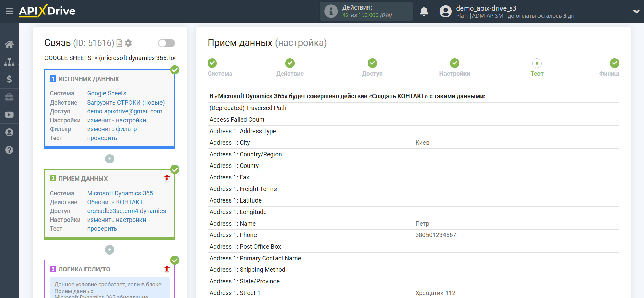Click green checkmark on Источник данных block

pos(175,70)
